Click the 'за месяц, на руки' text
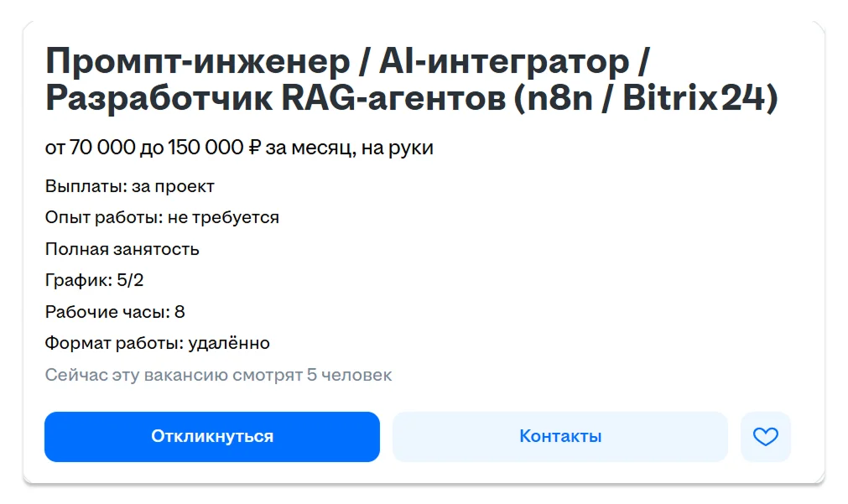Image resolution: width=848 pixels, height=504 pixels. (x=351, y=148)
